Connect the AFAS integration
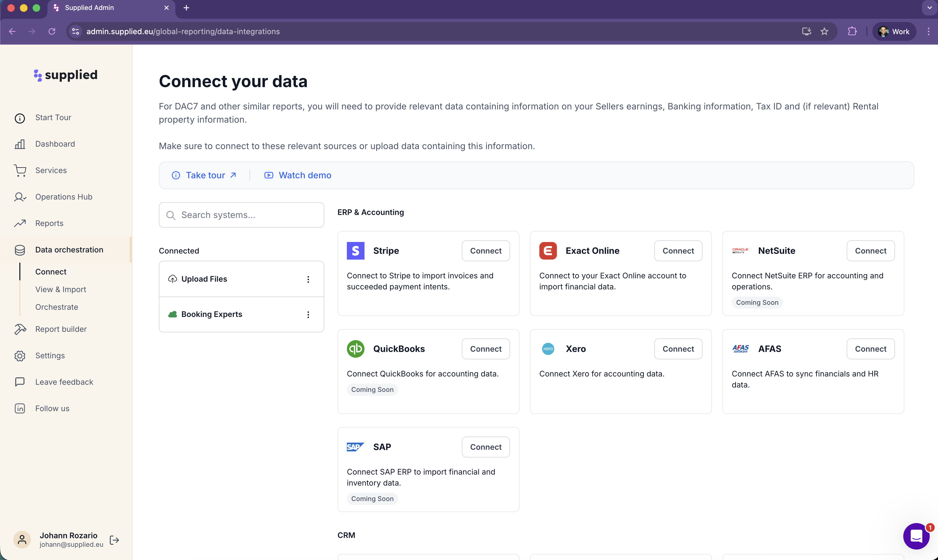The image size is (938, 560). [x=870, y=349]
